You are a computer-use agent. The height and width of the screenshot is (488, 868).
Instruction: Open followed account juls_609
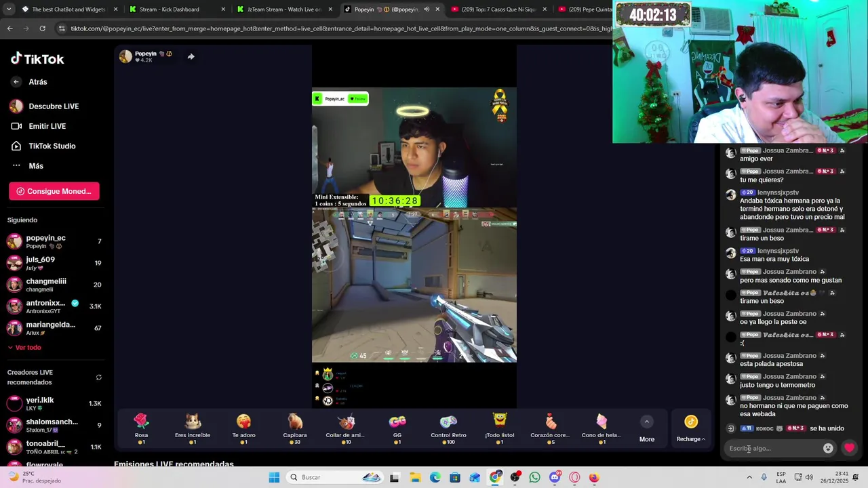[x=54, y=263]
